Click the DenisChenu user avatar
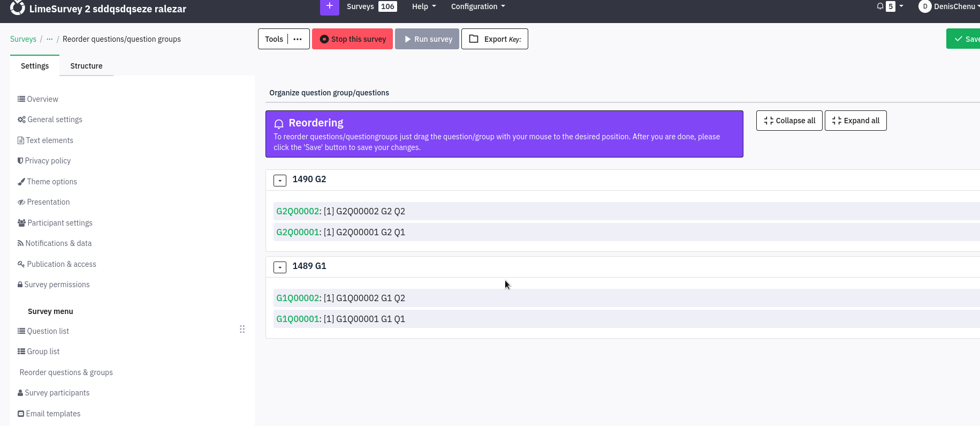The width and height of the screenshot is (980, 426). coord(924,6)
